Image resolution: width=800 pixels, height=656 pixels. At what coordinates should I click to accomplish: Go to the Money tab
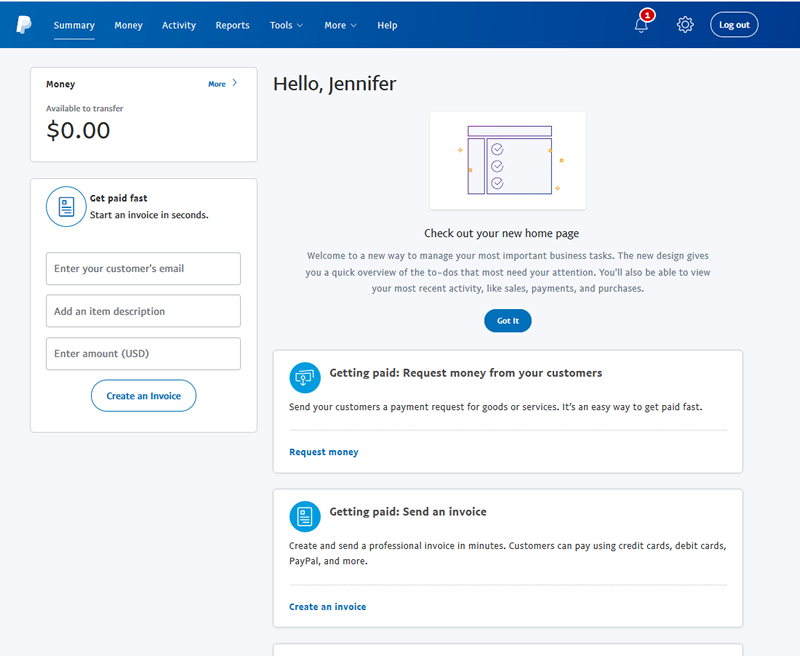coord(128,25)
